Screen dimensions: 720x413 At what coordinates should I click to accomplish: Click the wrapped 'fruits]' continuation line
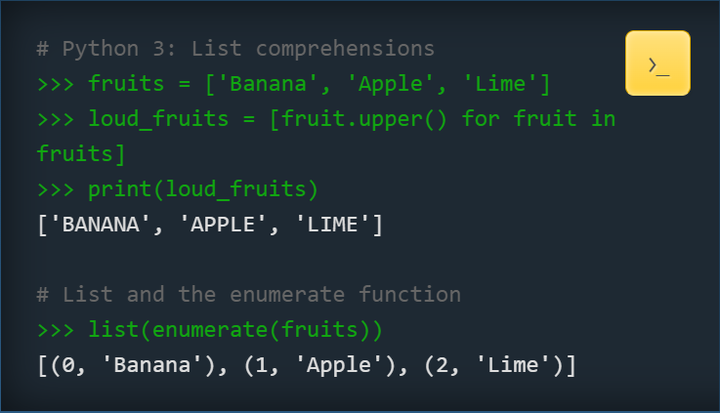pyautogui.click(x=81, y=154)
